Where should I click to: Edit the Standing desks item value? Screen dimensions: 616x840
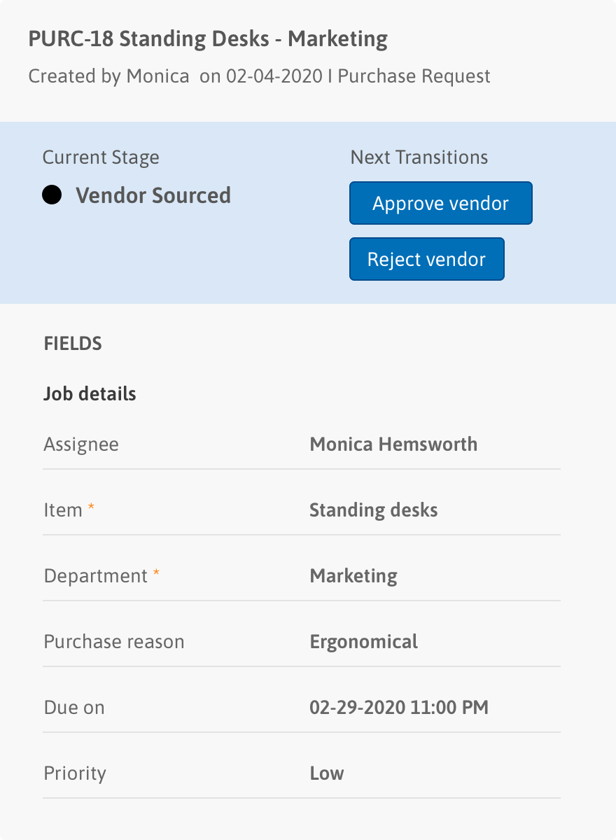coord(374,510)
